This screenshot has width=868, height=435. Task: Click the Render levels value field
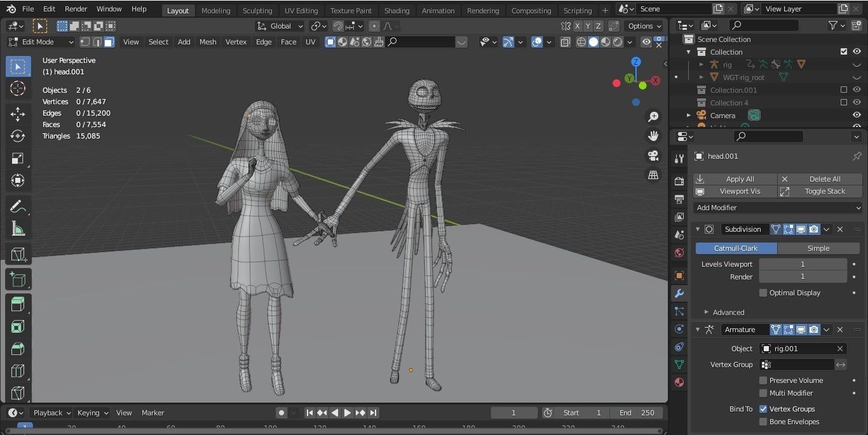[803, 277]
